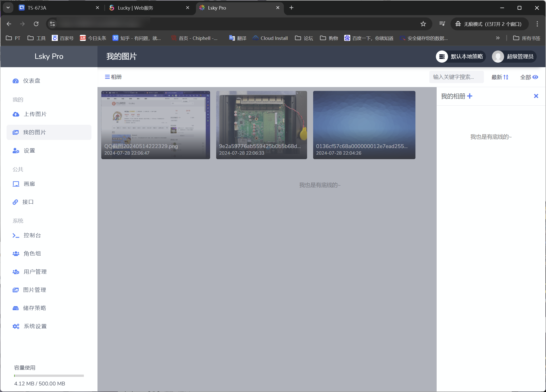Screen dimensions: 546x392
Task: Open the site information icon in address bar
Action: coord(52,24)
